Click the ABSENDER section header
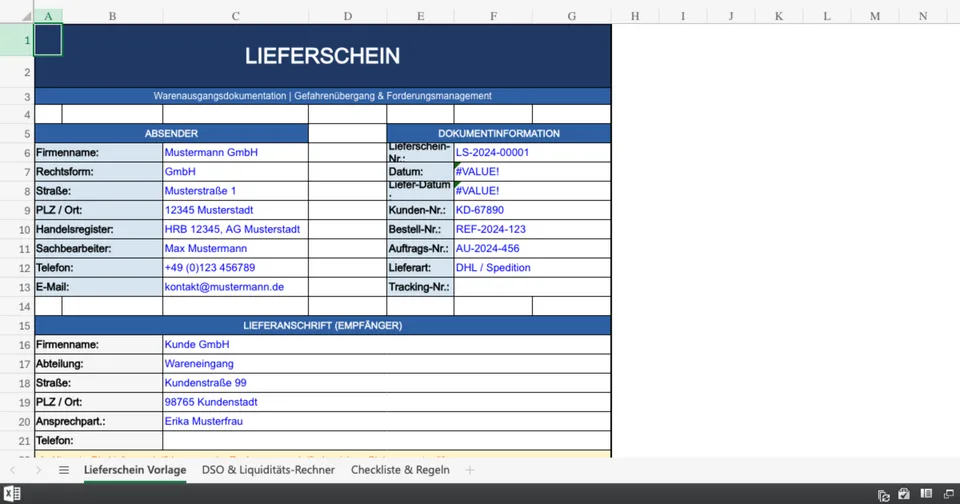960x504 pixels. point(171,134)
